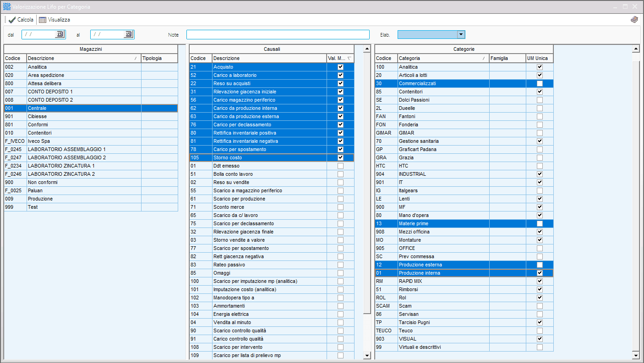Uncheck UM Unica for Produzione interna
This screenshot has width=644, height=363.
click(x=540, y=273)
